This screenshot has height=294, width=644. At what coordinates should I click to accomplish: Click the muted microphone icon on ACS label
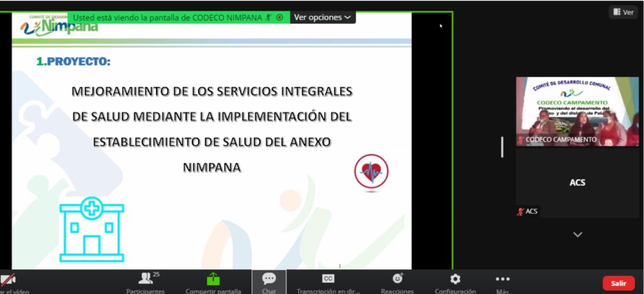(x=520, y=212)
